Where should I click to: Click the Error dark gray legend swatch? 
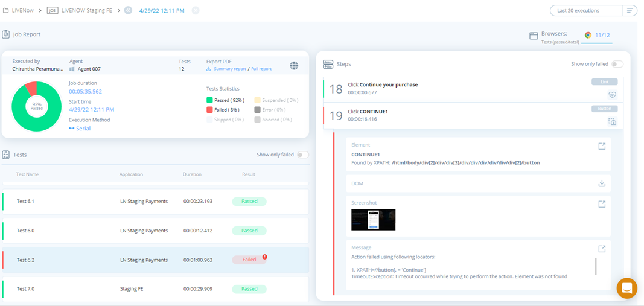(x=258, y=110)
